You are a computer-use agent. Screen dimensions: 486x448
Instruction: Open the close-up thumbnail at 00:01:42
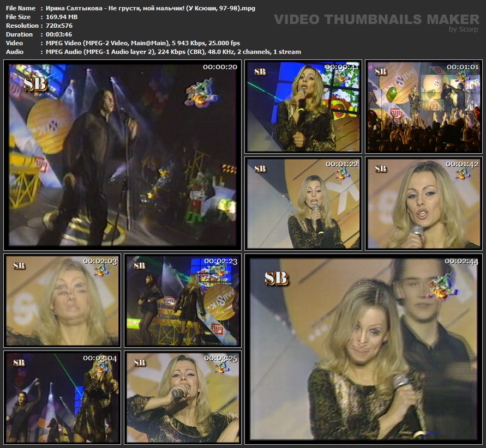[x=423, y=203]
